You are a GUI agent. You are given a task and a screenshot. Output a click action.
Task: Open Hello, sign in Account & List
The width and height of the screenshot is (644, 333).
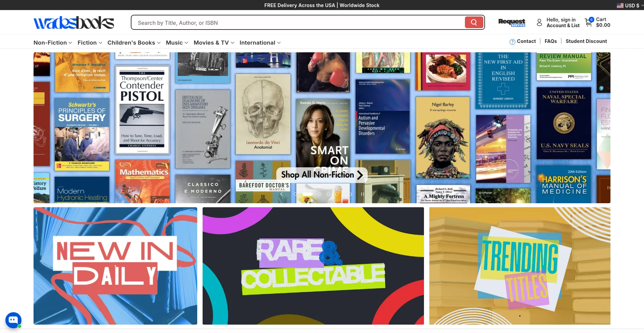563,22
